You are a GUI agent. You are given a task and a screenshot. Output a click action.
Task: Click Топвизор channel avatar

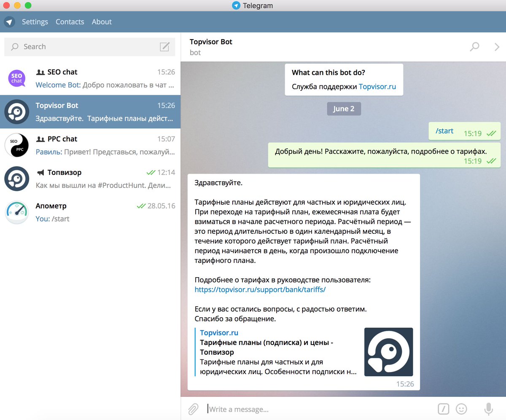(17, 179)
